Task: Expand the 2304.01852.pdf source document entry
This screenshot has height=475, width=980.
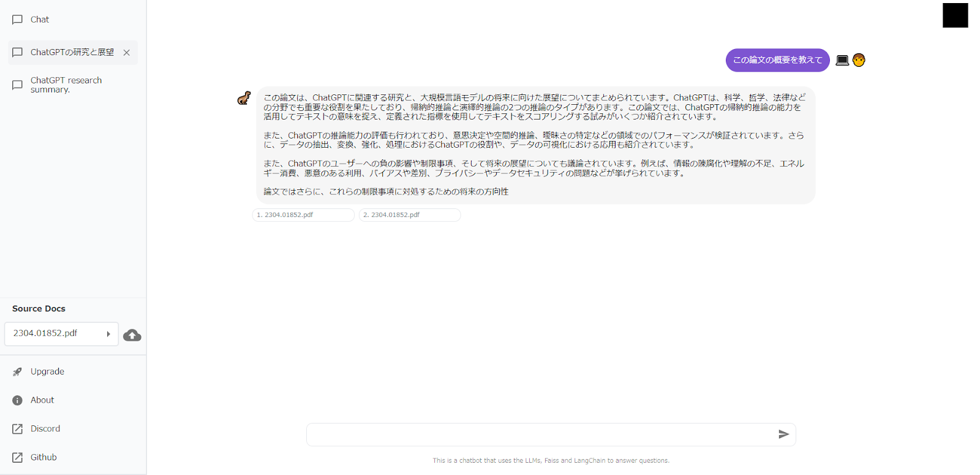Action: (x=61, y=334)
